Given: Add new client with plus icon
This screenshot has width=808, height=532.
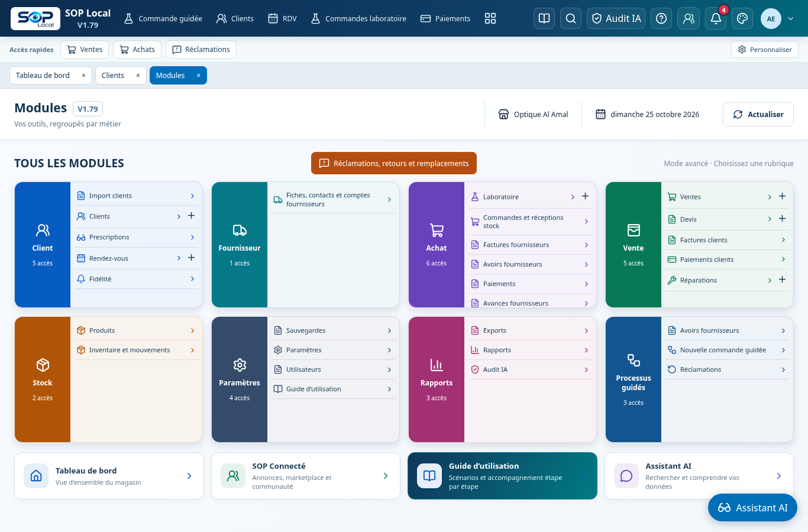Looking at the screenshot, I should (191, 216).
